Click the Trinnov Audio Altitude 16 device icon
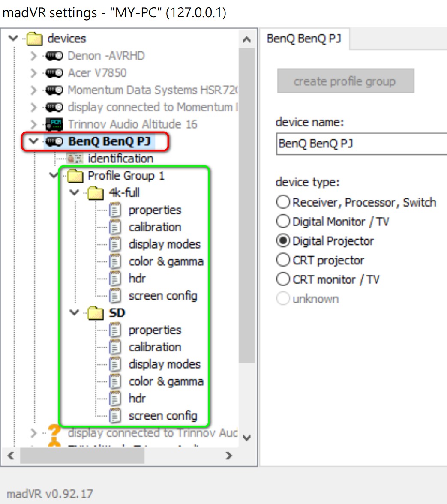The height and width of the screenshot is (504, 447). [x=54, y=124]
